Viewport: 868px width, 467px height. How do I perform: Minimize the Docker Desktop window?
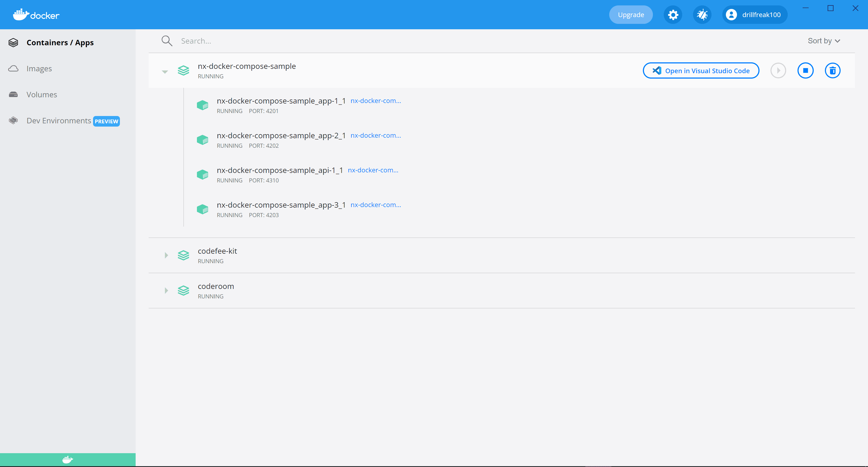(x=806, y=8)
